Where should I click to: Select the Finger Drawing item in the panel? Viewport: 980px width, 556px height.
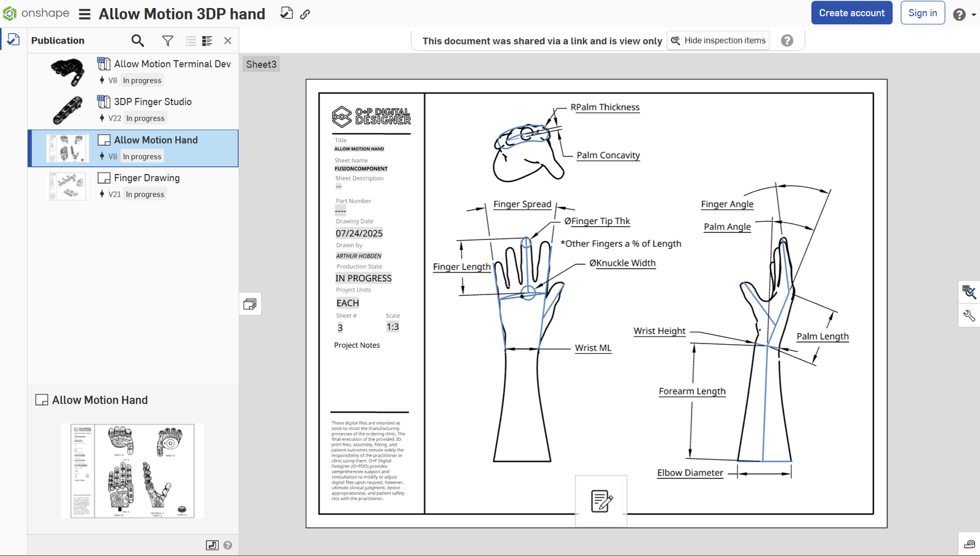pos(146,178)
